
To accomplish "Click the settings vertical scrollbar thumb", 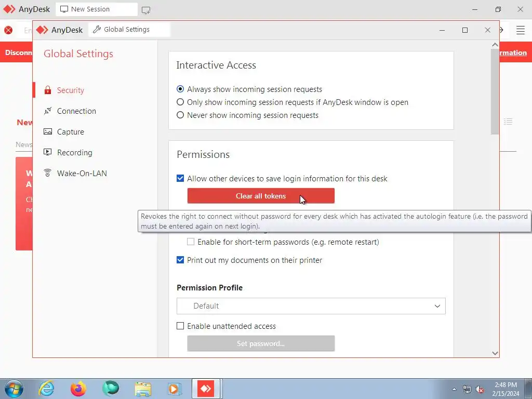I will click(495, 91).
